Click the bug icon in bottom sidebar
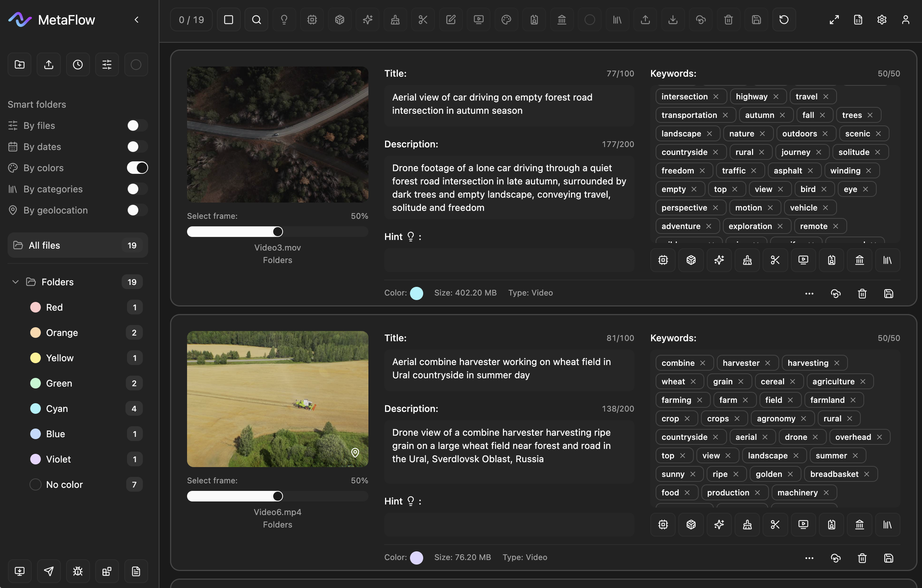 click(78, 571)
